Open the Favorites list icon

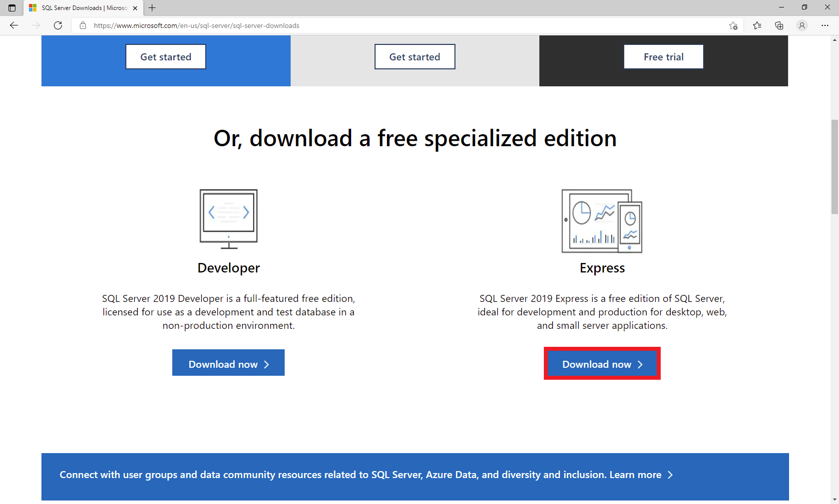pyautogui.click(x=757, y=25)
